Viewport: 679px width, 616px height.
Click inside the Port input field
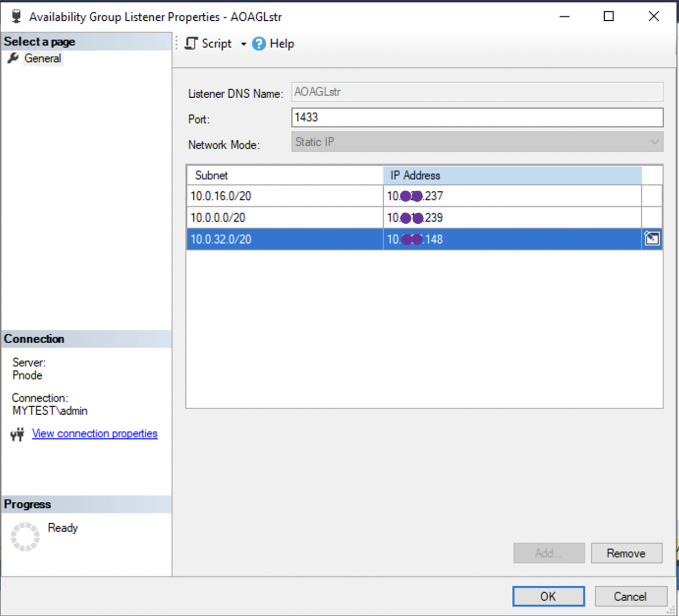[x=477, y=117]
